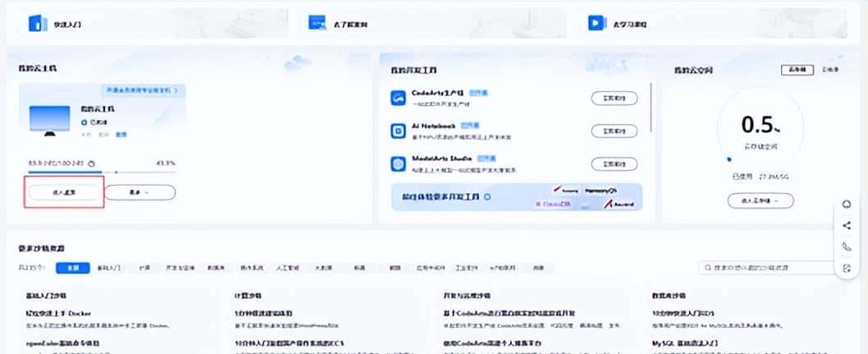Enter the cloud desktop button
This screenshot has height=354, width=868.
pyautogui.click(x=64, y=192)
